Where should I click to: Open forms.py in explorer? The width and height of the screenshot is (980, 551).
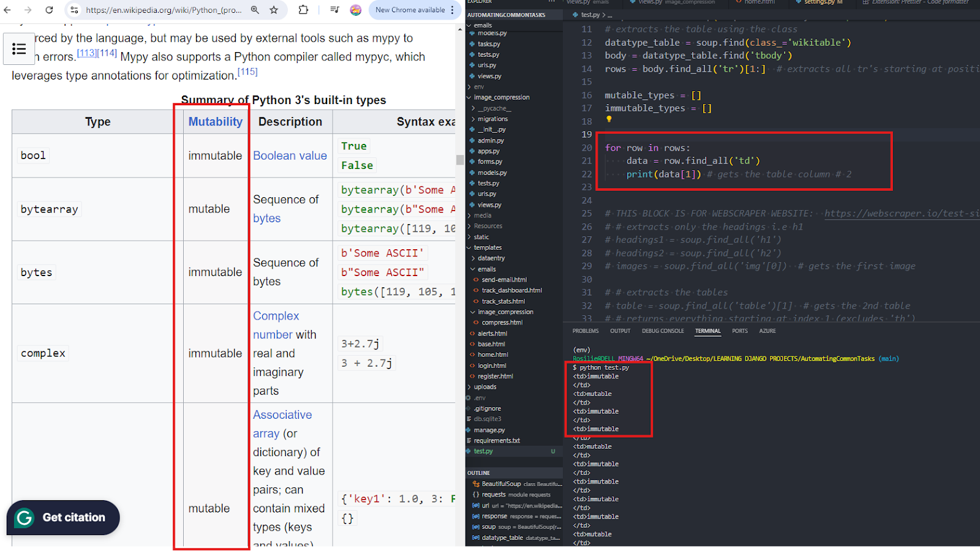[490, 162]
